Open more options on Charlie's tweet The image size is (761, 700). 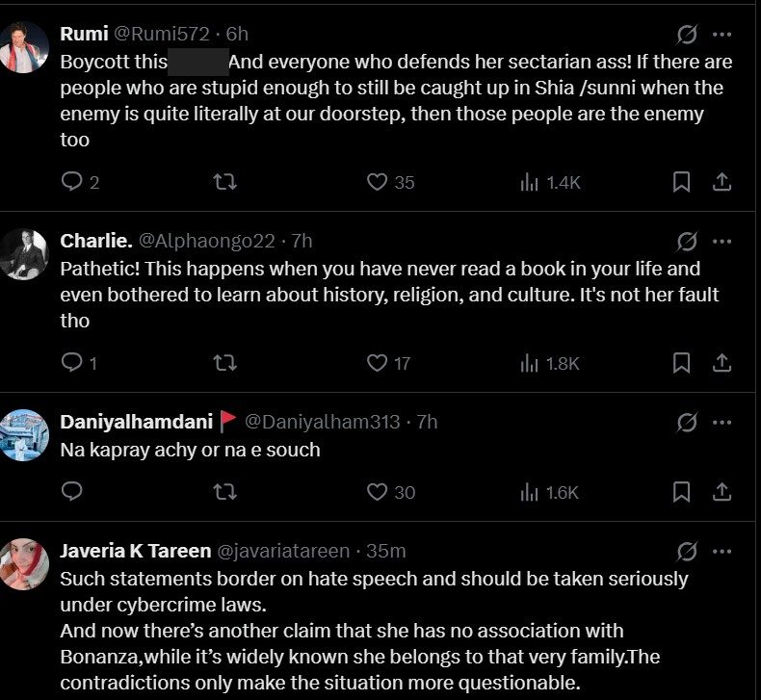tap(722, 241)
